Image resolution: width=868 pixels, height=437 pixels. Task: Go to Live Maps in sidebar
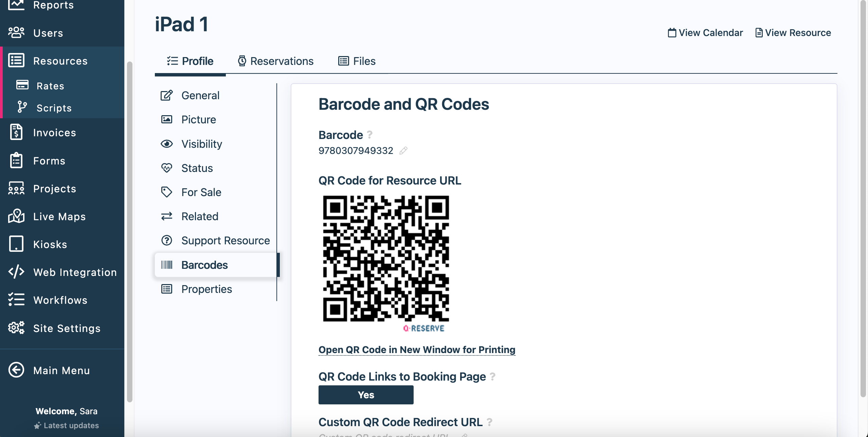pyautogui.click(x=59, y=216)
